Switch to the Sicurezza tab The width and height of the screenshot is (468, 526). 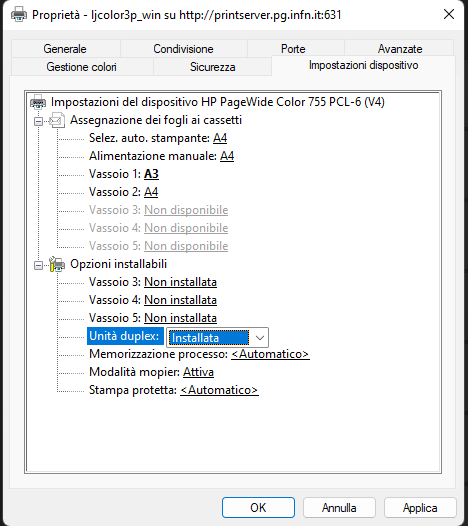click(212, 67)
